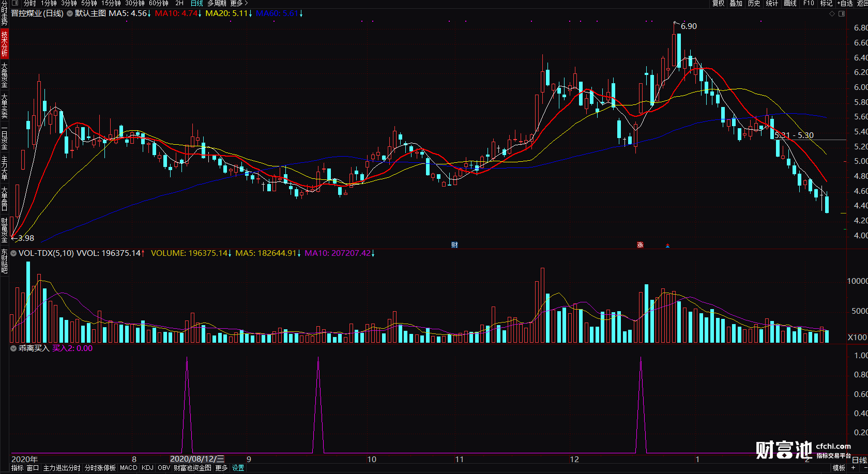Viewport: 868px width, 474px height.
Task: Open 大盘资金 in left sidebar
Action: (x=4, y=75)
